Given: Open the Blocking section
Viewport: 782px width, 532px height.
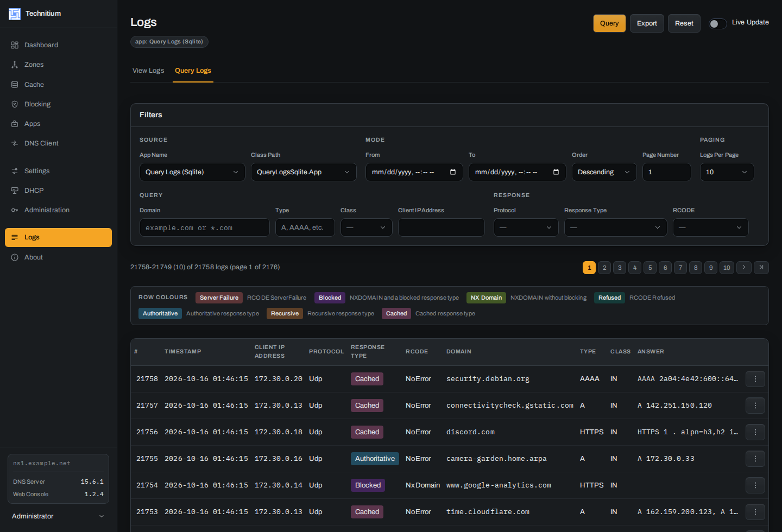Looking at the screenshot, I should (58, 104).
